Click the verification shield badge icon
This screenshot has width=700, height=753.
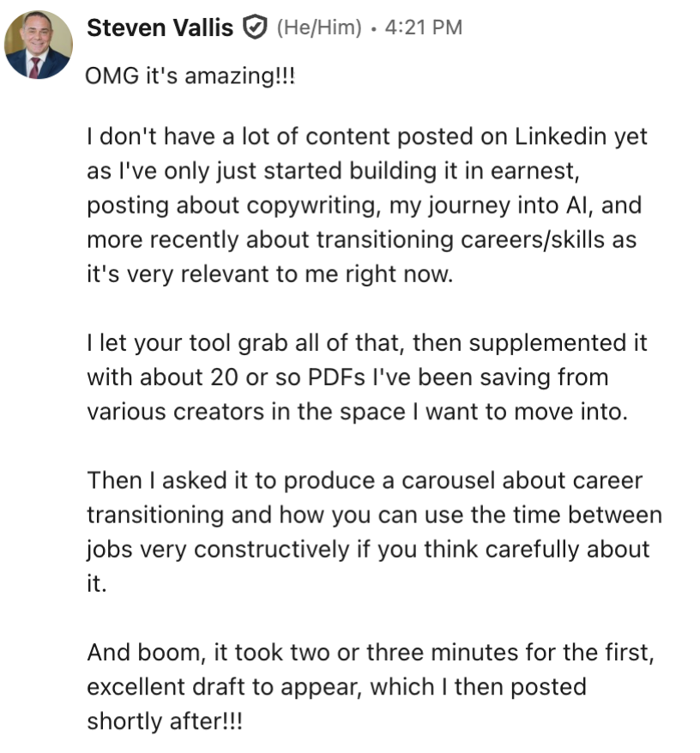[x=254, y=28]
